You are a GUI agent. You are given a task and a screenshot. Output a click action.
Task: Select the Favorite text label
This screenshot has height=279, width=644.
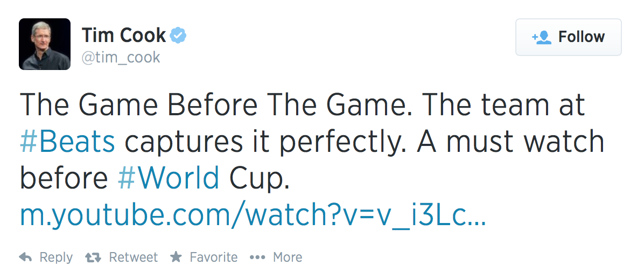[213, 257]
